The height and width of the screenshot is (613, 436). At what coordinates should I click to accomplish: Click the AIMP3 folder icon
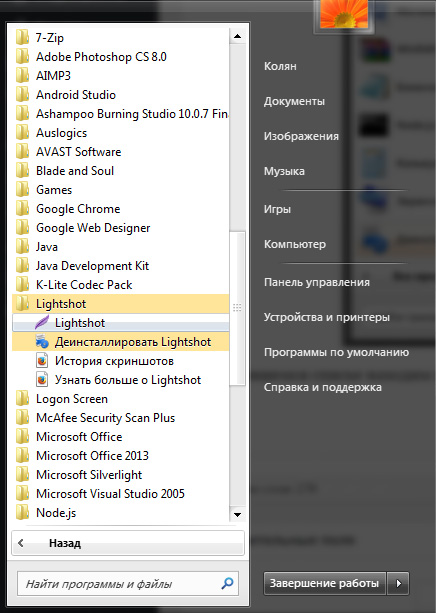pyautogui.click(x=22, y=75)
